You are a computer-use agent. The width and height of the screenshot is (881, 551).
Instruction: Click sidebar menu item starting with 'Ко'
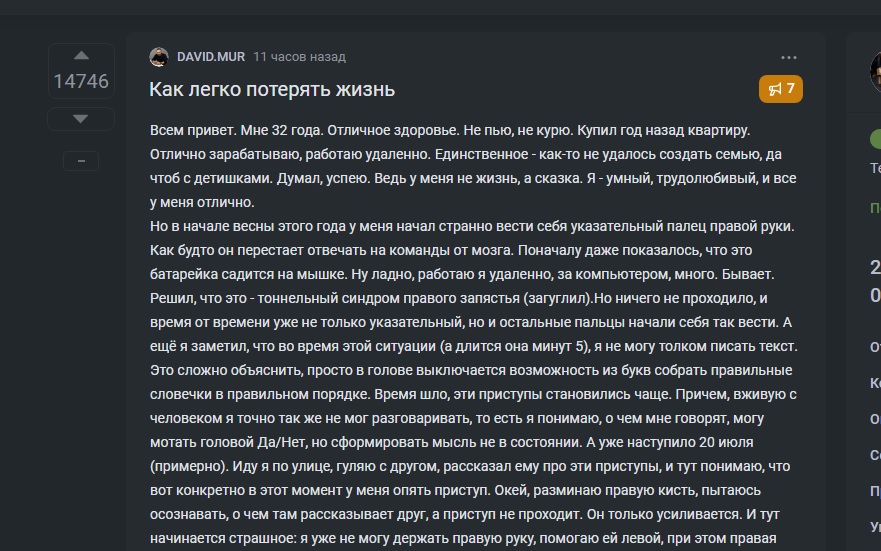coord(875,383)
